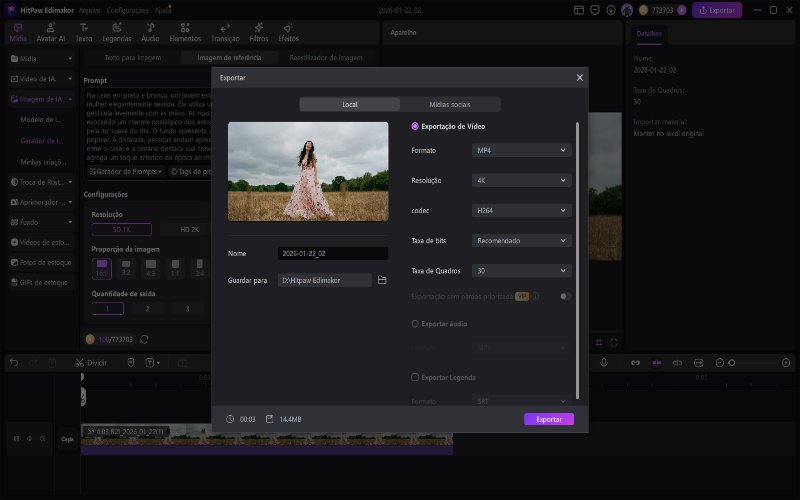Select the Exportação de Vídeo radio button
The height and width of the screenshot is (500, 800).
(x=415, y=126)
